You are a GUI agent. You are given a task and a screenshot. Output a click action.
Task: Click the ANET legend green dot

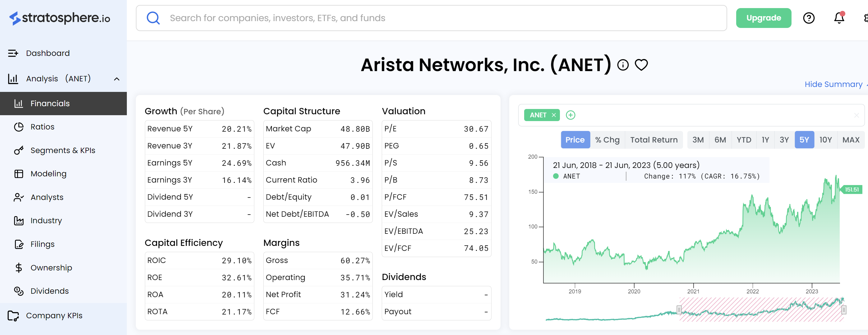556,176
